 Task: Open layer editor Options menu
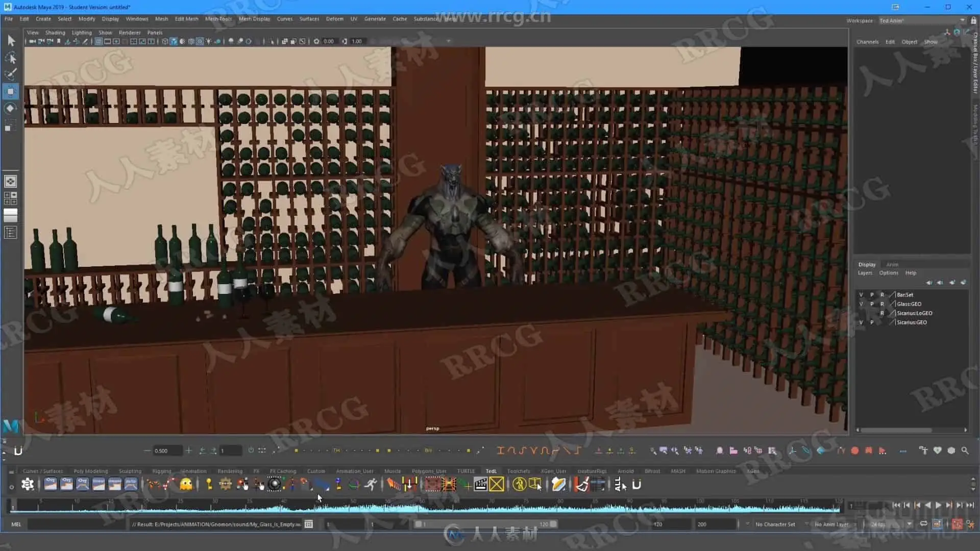(888, 273)
